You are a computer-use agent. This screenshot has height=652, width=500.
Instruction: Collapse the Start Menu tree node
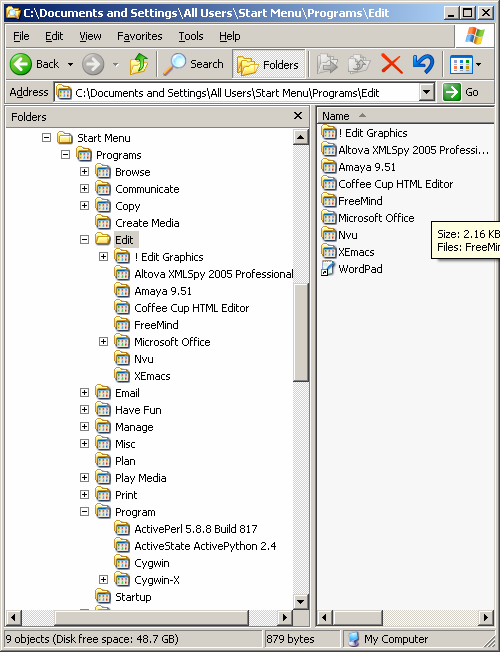(x=47, y=138)
